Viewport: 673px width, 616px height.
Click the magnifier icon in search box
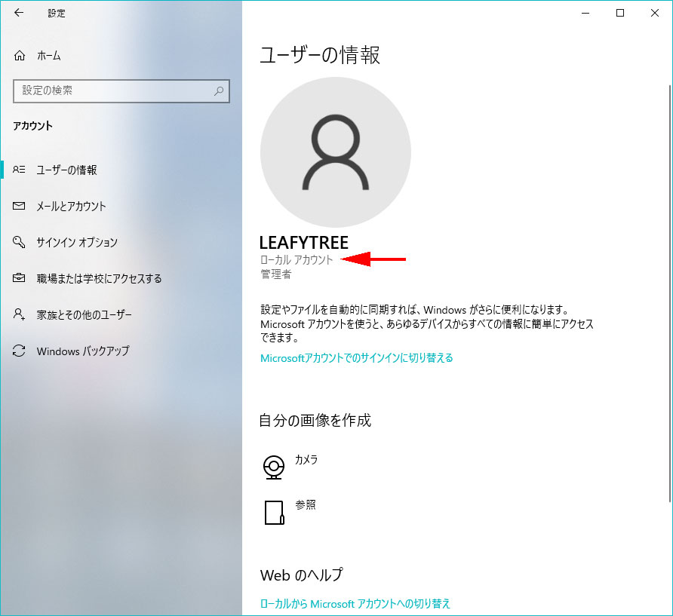[x=219, y=90]
